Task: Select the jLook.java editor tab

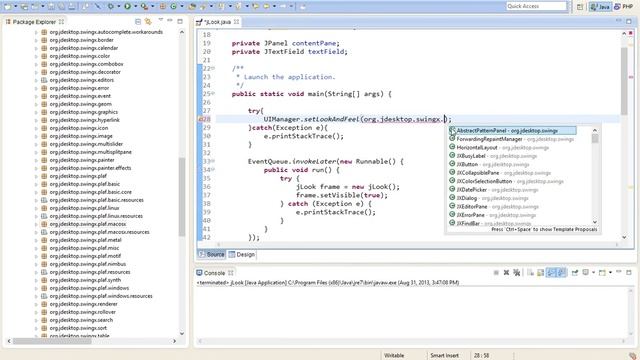Action: click(x=218, y=22)
